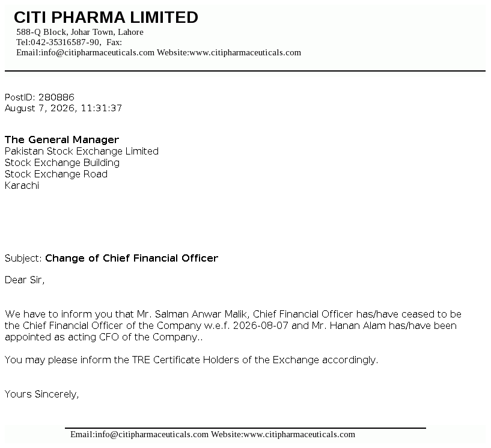Click the Karachi address line

coord(22,185)
